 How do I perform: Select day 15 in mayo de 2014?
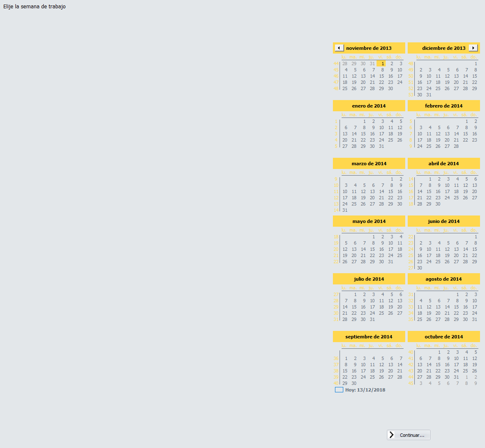click(372, 249)
